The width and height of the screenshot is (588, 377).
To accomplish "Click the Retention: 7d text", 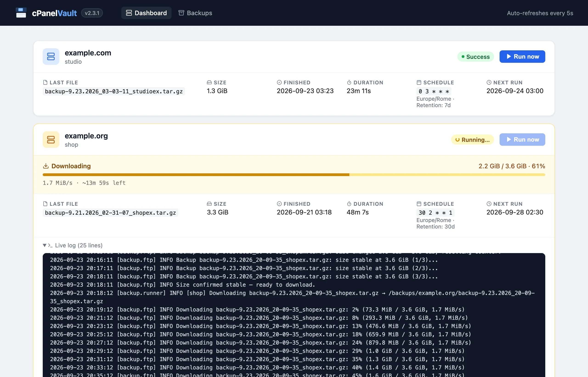I will 434,105.
